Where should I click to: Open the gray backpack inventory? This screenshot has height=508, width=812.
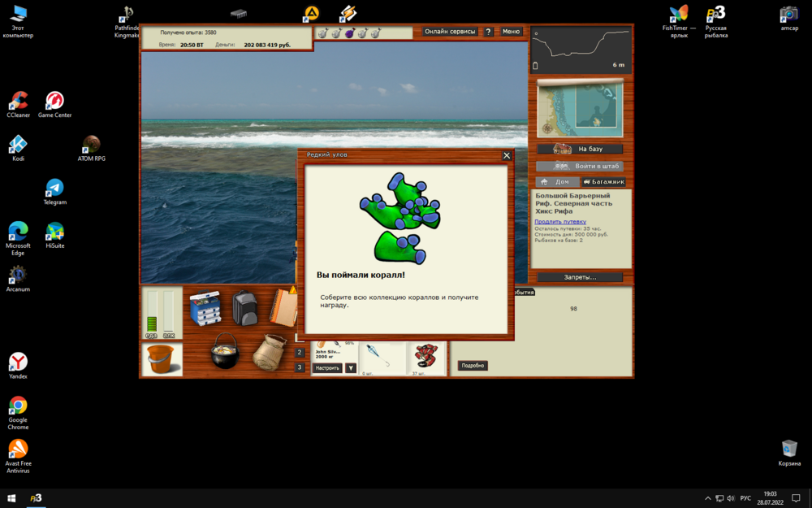pyautogui.click(x=244, y=308)
